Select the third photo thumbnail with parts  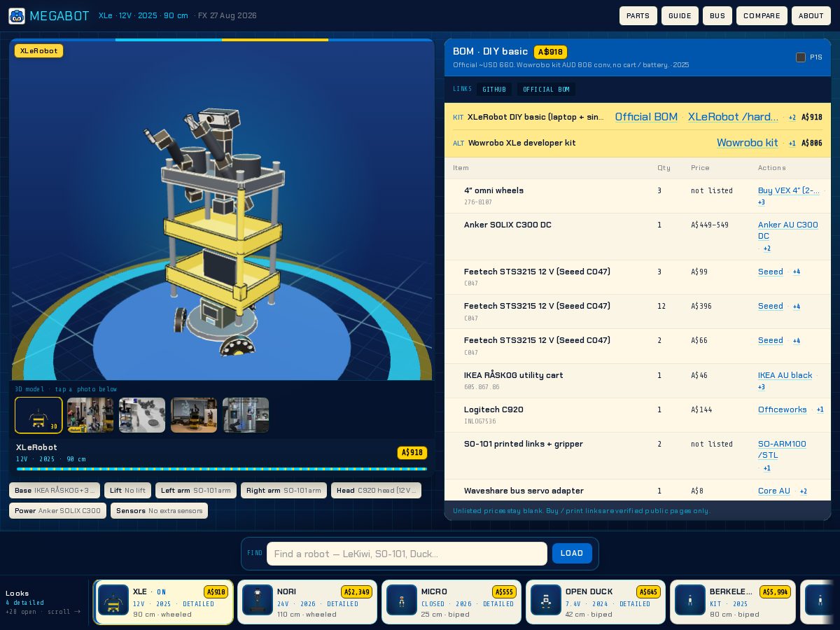[142, 415]
